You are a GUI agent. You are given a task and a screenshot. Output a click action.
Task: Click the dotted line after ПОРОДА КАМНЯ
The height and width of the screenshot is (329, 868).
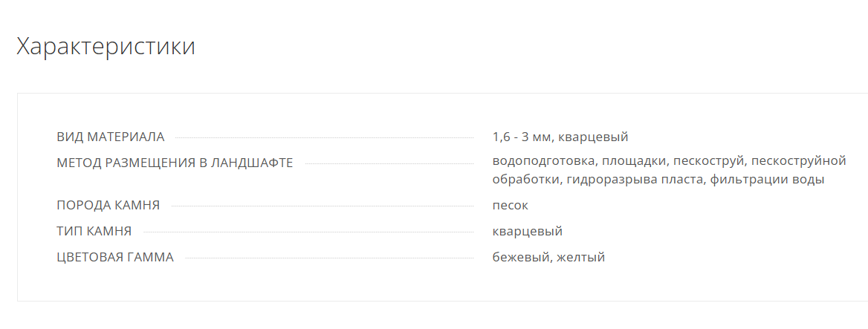click(323, 206)
